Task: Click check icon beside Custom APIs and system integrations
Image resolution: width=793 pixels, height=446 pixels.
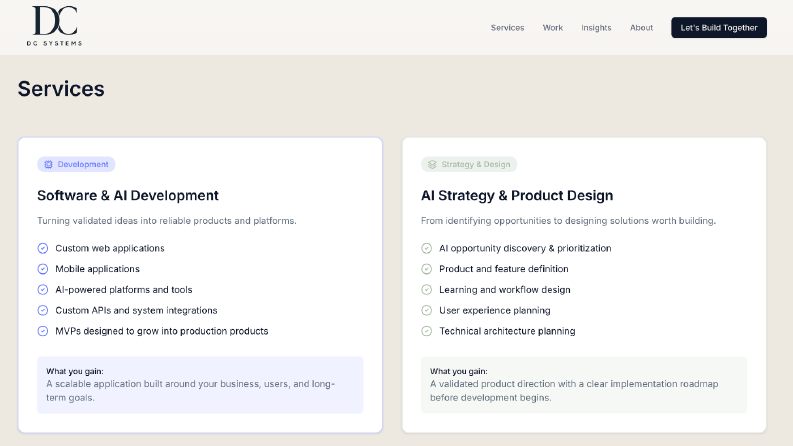Action: pos(43,310)
